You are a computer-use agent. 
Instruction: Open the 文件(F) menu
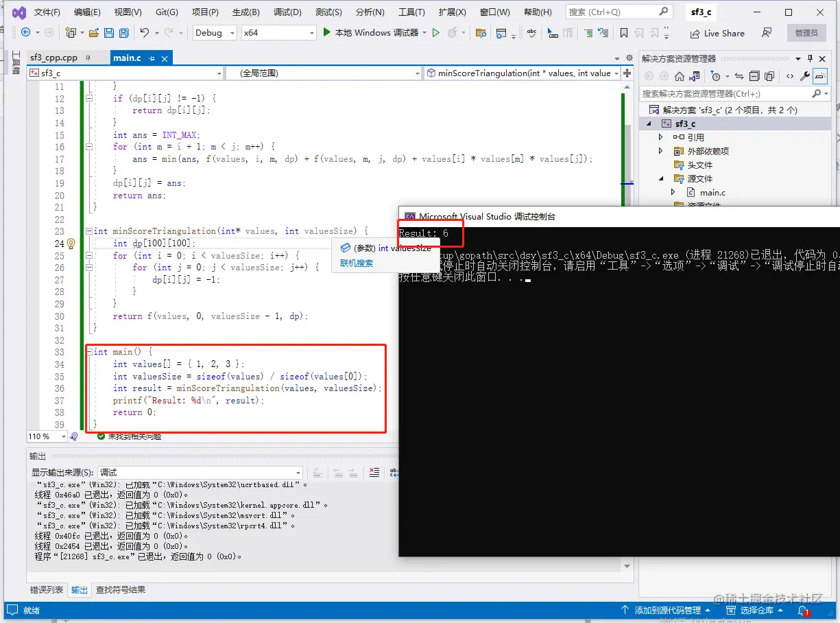(x=47, y=12)
